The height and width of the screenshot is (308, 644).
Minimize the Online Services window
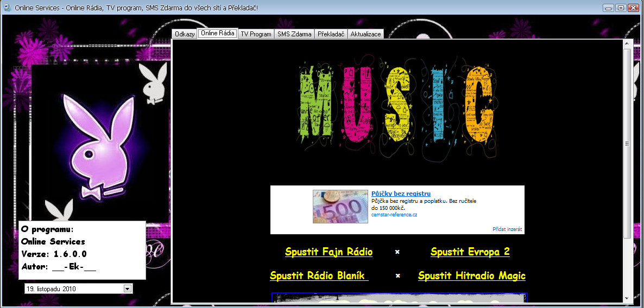[x=609, y=8]
